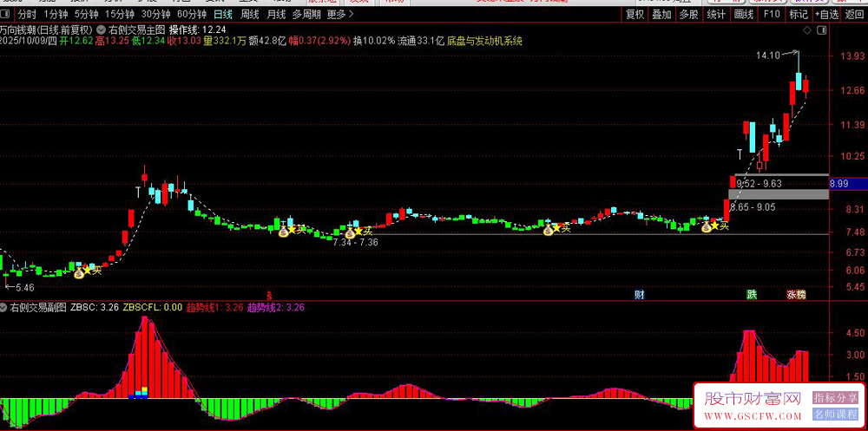Activate the 画线 drawing tool

[x=744, y=15]
